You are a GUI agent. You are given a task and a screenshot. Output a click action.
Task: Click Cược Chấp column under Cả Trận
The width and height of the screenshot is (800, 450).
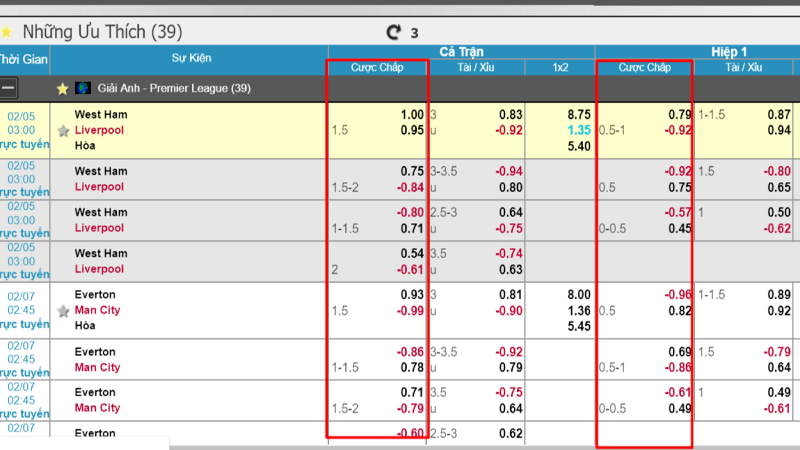(377, 67)
